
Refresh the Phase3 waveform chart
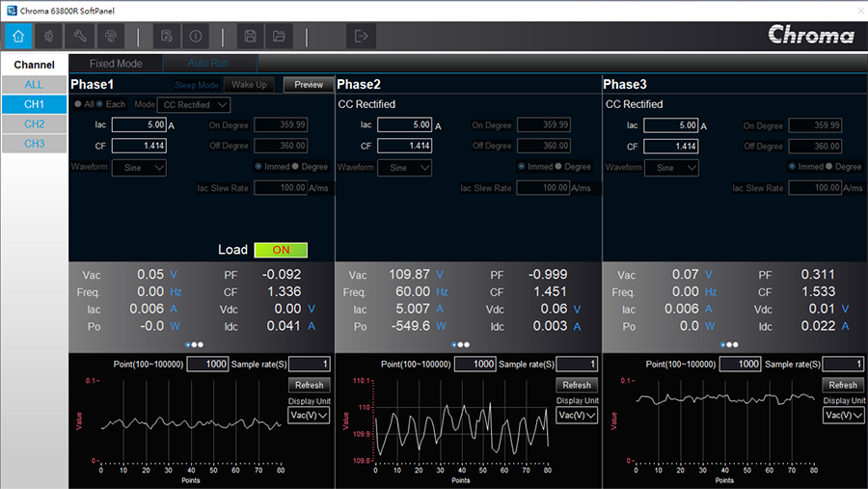coord(843,385)
